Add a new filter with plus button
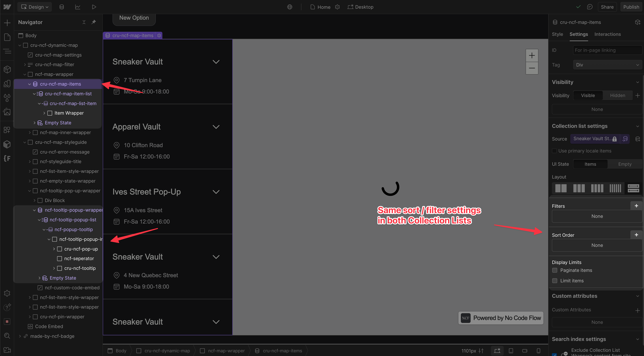The image size is (644, 356). pos(636,206)
